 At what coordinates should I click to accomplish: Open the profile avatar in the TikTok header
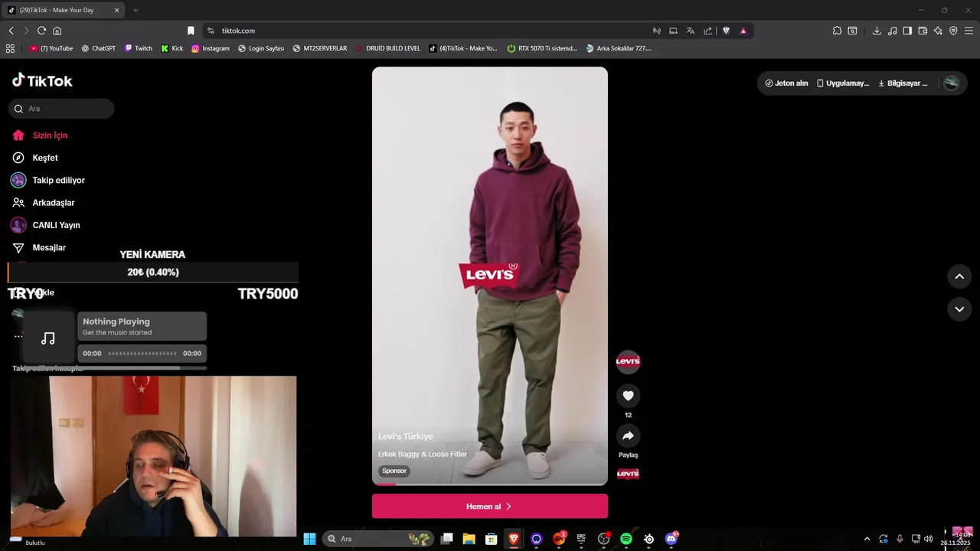click(952, 83)
